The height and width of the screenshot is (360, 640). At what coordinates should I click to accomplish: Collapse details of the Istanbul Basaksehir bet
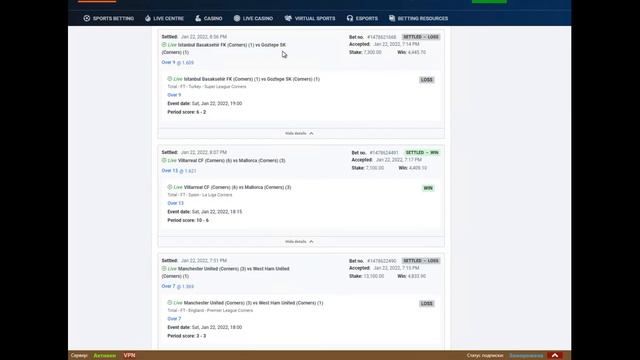(x=299, y=133)
